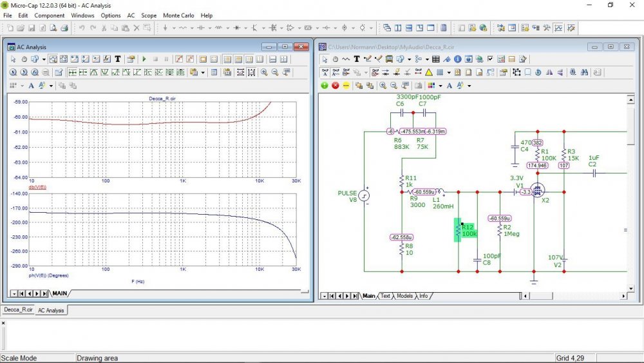Switch to the Decca_R.cir window tab
644x363 pixels.
coord(17,310)
